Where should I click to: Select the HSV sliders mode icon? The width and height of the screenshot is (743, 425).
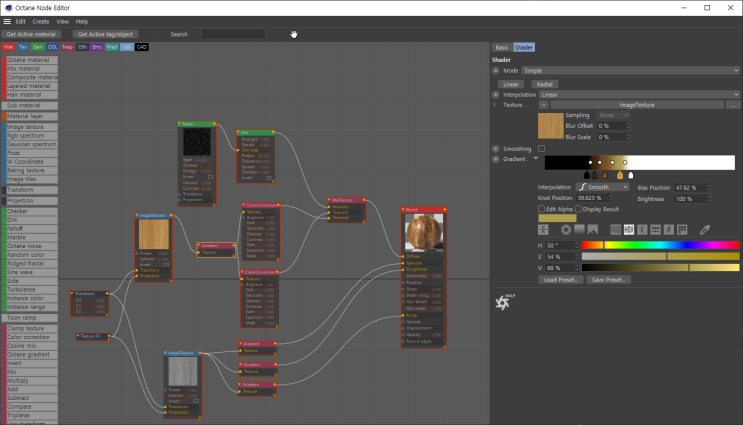click(629, 230)
